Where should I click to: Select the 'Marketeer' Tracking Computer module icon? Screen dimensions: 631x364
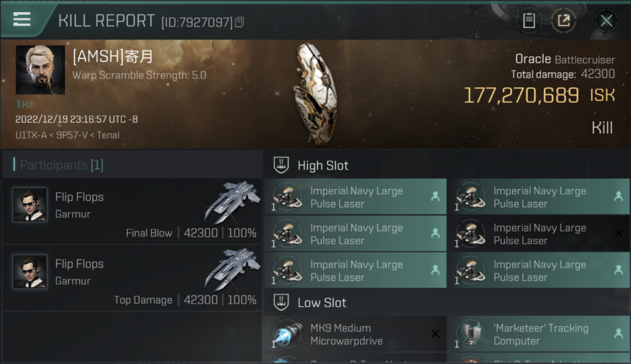[471, 334]
